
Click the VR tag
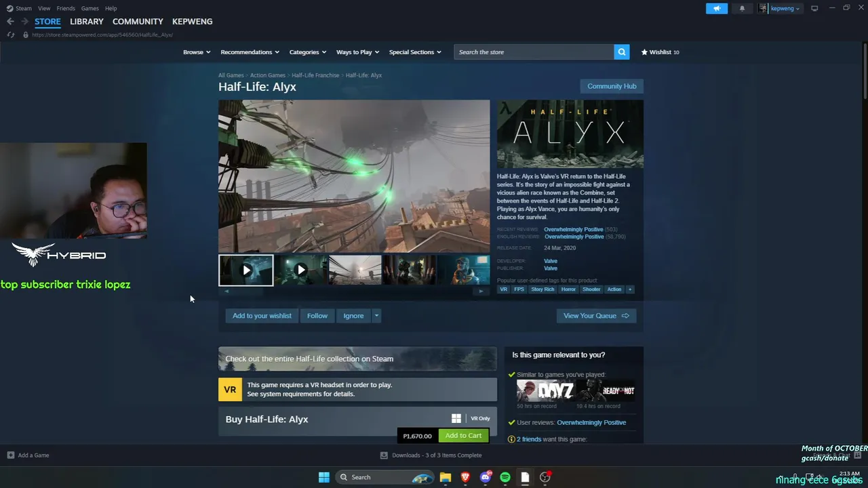tap(503, 289)
